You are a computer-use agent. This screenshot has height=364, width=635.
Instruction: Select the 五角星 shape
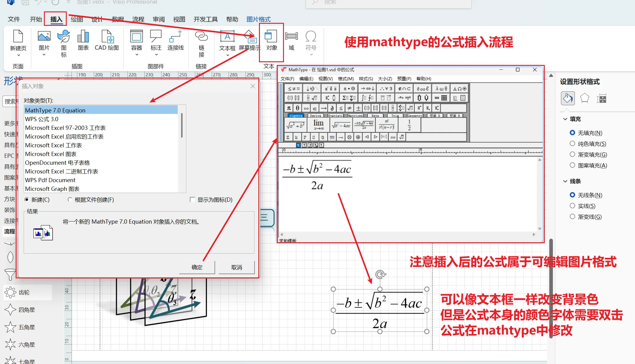[20, 327]
